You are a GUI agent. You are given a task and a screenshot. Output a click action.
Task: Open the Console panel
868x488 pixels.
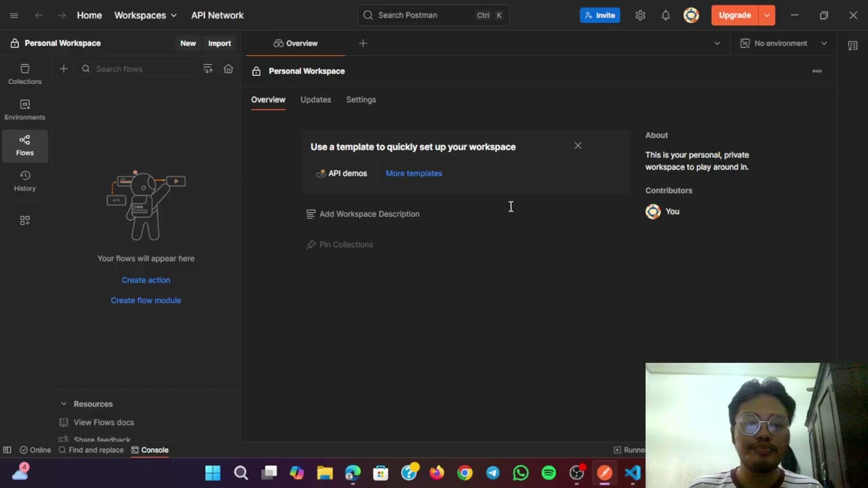coord(150,450)
